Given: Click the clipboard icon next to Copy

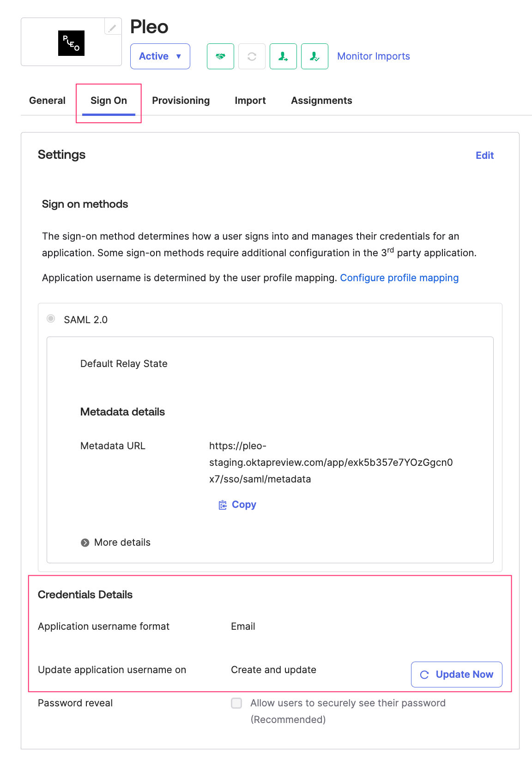Looking at the screenshot, I should 222,505.
